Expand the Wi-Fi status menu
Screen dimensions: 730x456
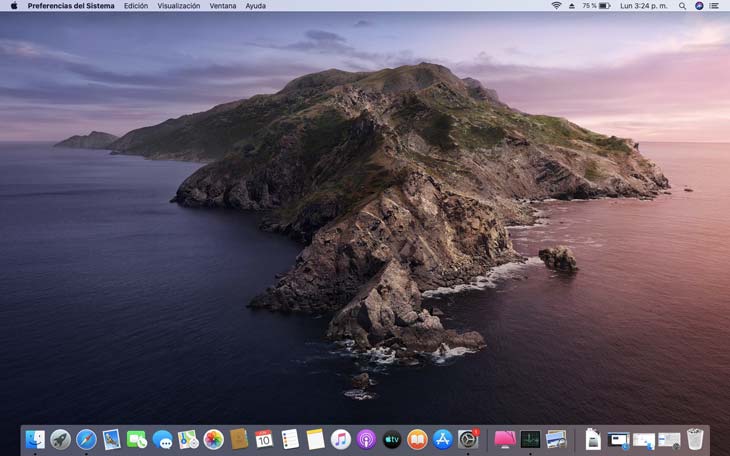(556, 6)
